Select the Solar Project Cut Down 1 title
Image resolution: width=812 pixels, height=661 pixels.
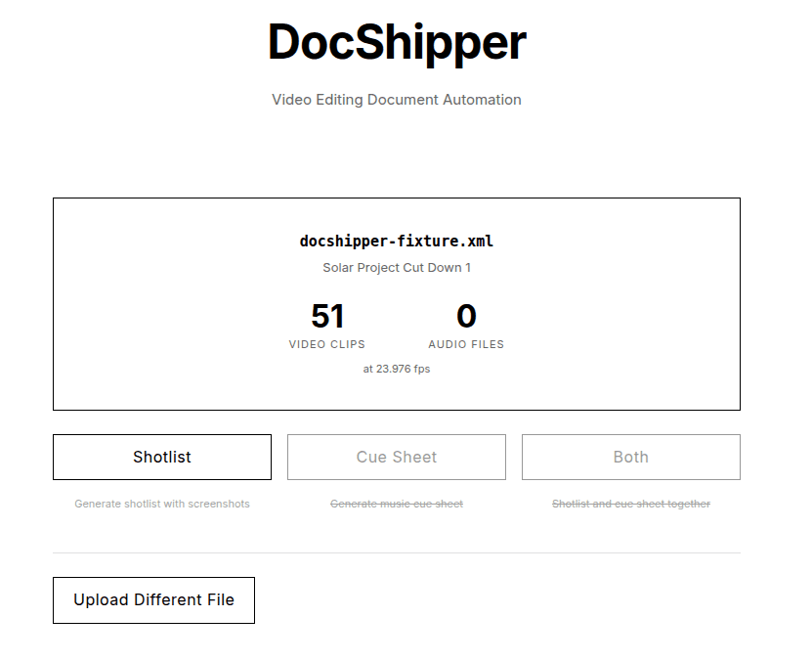click(396, 267)
